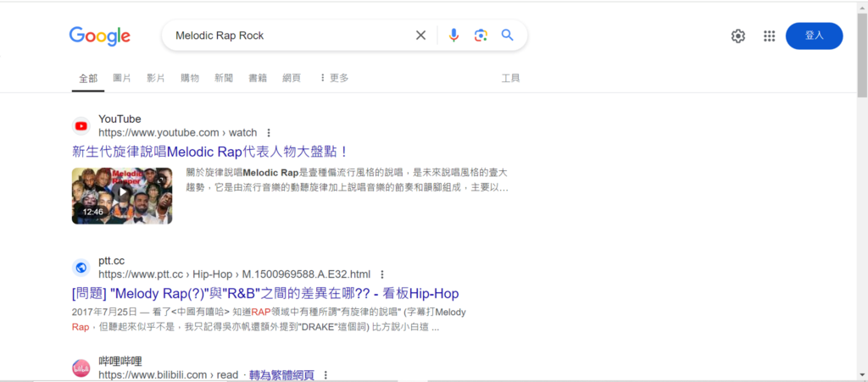
Task: Open settings gear icon
Action: tap(738, 36)
